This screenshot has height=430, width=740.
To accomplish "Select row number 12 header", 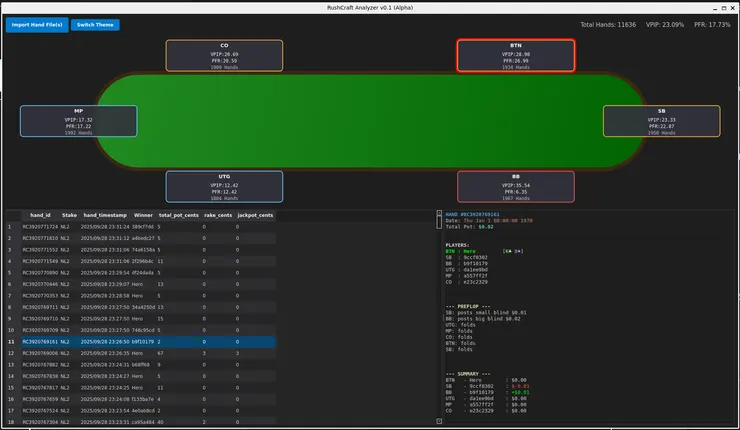I will pos(9,353).
